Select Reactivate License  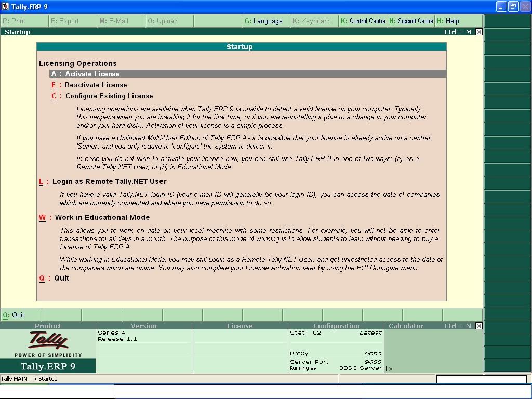coord(89,85)
